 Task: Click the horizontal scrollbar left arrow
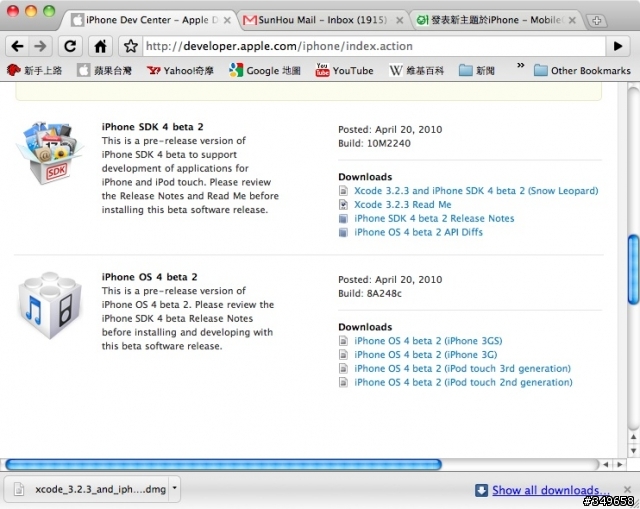click(606, 464)
